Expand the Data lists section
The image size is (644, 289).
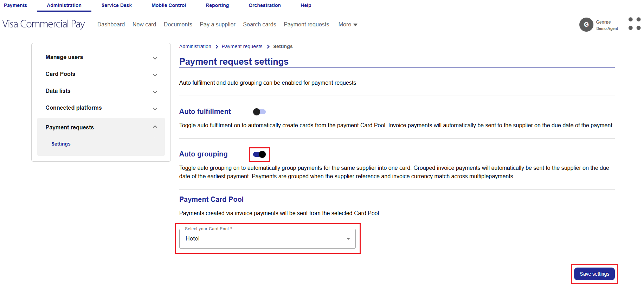tap(101, 91)
